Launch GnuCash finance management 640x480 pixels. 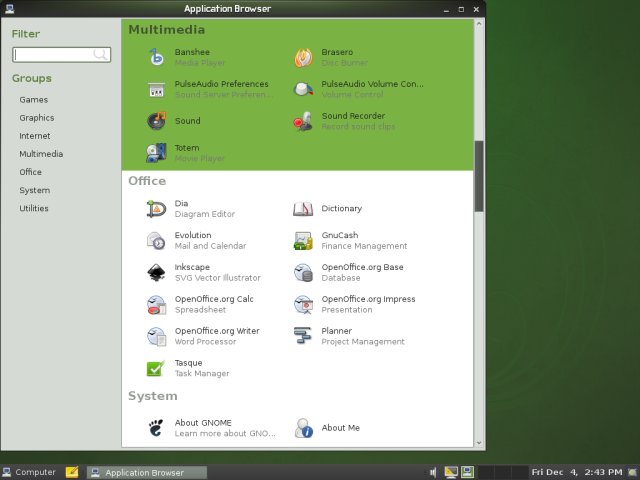tap(303, 241)
